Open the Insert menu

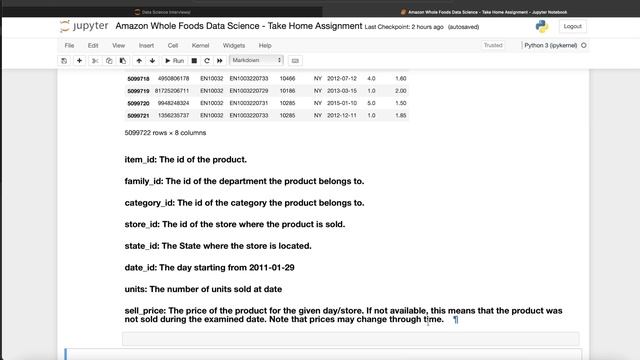pyautogui.click(x=146, y=45)
